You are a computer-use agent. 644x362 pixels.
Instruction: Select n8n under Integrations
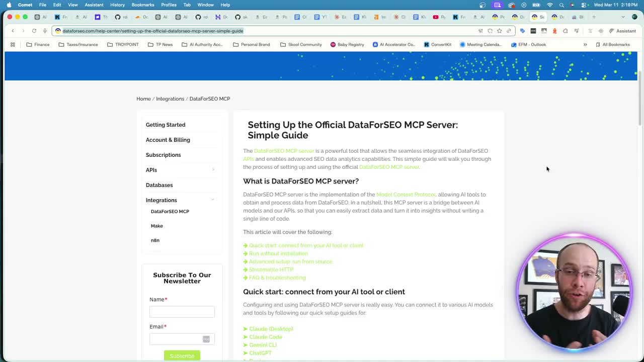[x=155, y=240]
